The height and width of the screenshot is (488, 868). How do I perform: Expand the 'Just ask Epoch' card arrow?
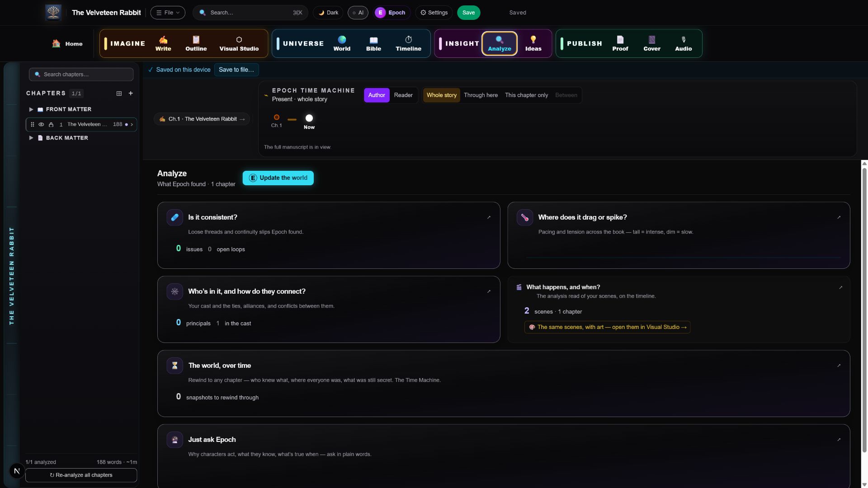pyautogui.click(x=839, y=440)
